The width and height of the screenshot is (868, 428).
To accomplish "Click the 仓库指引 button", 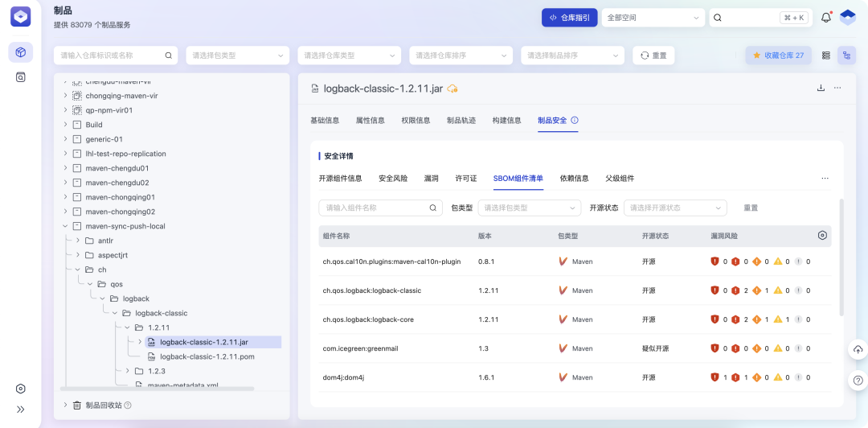I will tap(569, 18).
